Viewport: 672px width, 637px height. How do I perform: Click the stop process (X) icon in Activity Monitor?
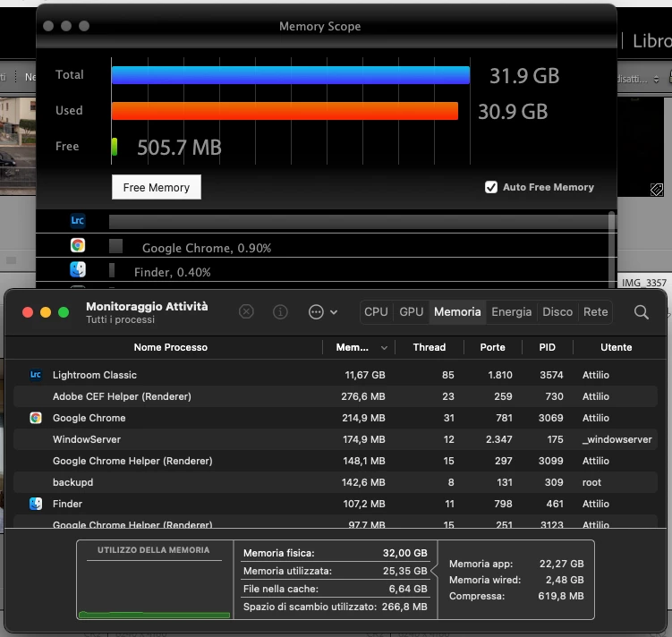coord(246,312)
